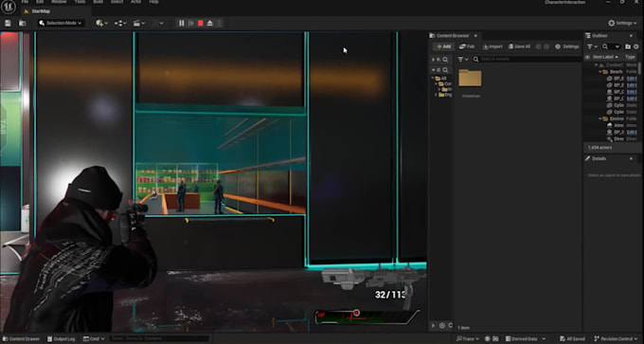Open the Trace dropdown in status bar

pyautogui.click(x=468, y=339)
